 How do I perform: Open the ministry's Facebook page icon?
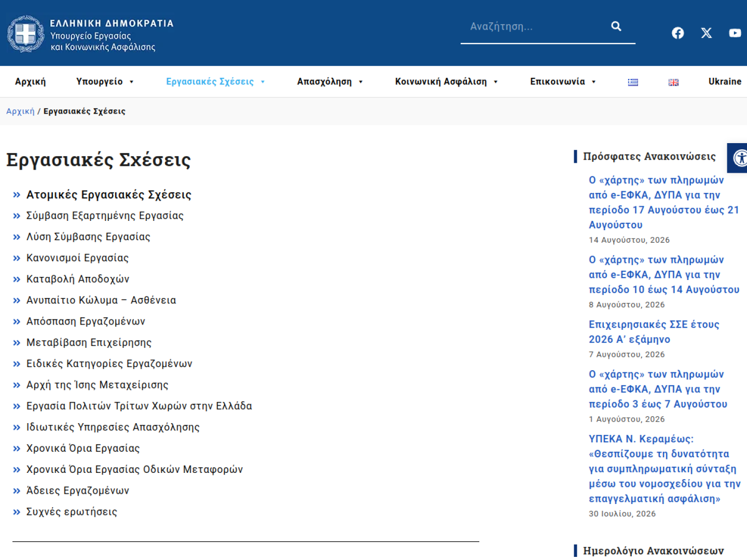click(677, 33)
